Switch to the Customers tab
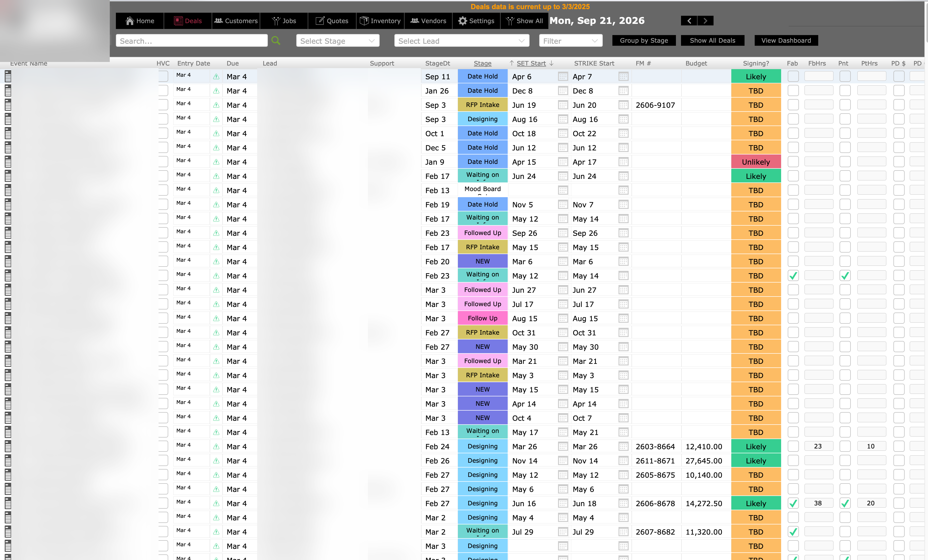Image resolution: width=928 pixels, height=560 pixels. click(x=236, y=21)
